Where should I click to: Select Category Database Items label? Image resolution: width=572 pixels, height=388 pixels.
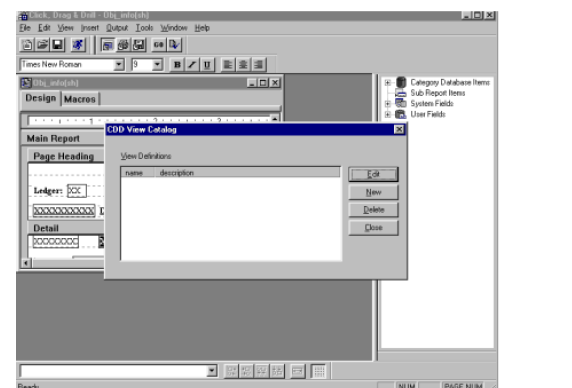point(450,82)
